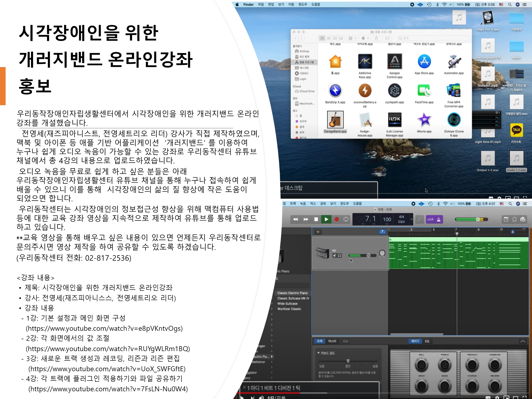Viewport: 532px width, 399px height.
Task: Open lecture 3 YouTube link UoX_SWFGftE
Action: pos(107,369)
